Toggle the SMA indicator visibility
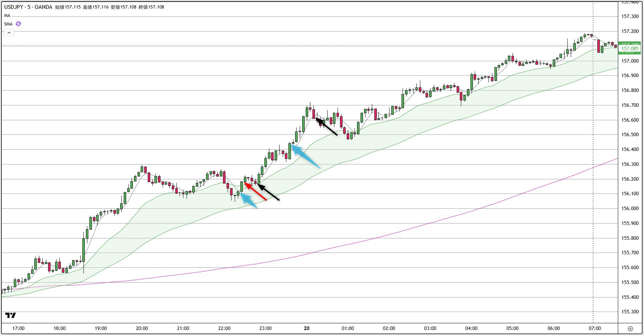This screenshot has height=336, width=644. (8, 24)
